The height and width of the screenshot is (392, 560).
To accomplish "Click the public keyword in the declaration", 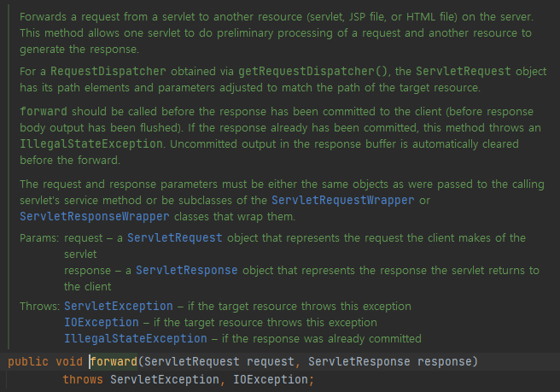I will click(28, 361).
